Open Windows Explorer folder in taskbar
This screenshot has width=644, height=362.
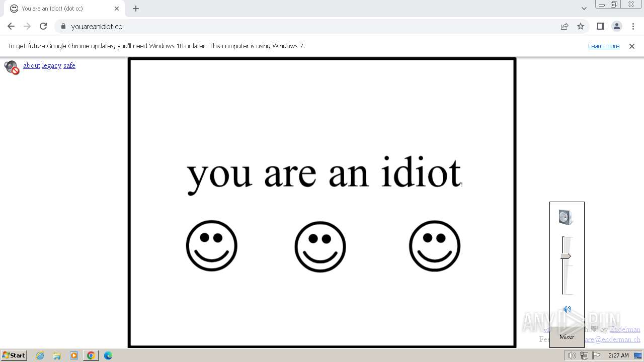tap(57, 355)
